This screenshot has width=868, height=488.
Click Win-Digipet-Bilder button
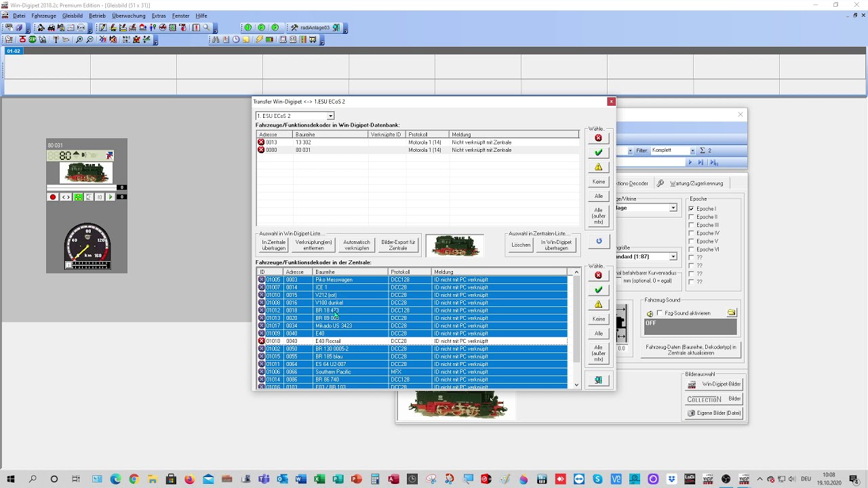coord(714,384)
